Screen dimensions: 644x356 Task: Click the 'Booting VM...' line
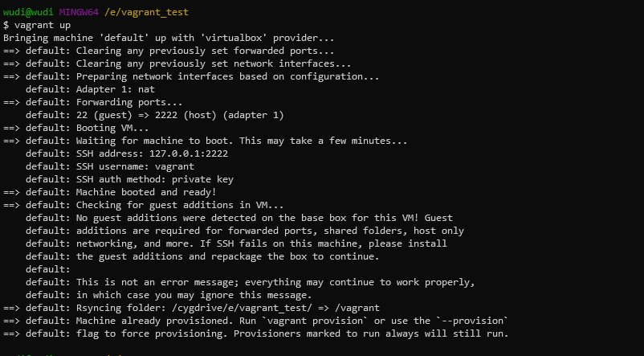(112, 128)
